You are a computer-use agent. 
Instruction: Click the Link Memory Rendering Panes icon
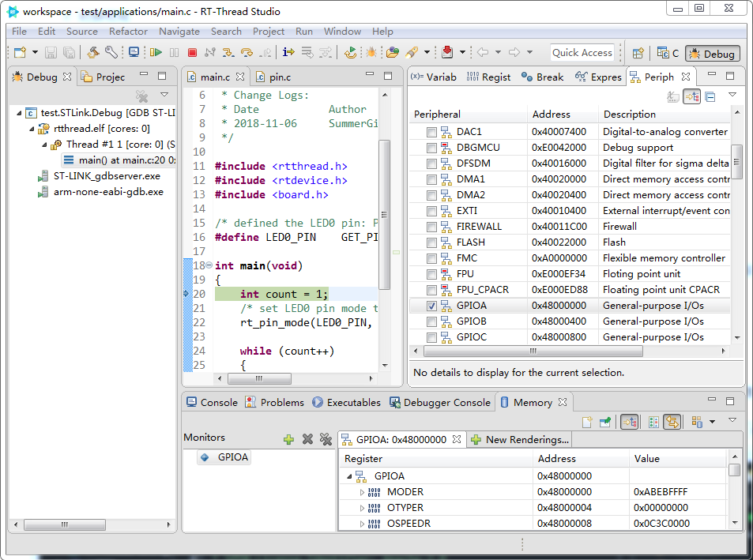pos(673,422)
